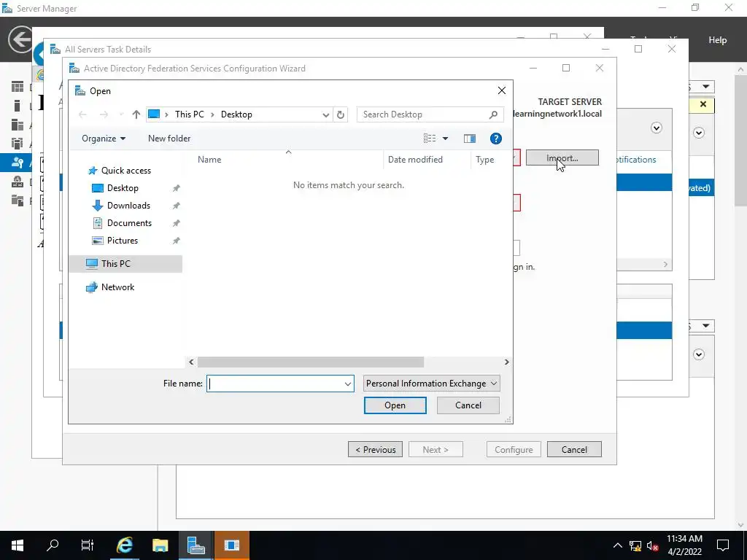Toggle the preview pane icon
Image resolution: width=747 pixels, height=560 pixels.
tap(470, 139)
